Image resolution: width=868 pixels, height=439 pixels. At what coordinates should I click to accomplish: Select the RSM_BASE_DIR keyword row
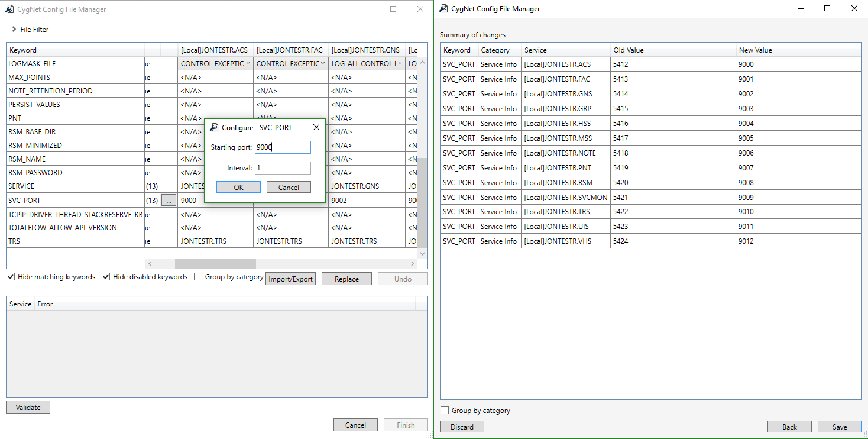click(75, 132)
